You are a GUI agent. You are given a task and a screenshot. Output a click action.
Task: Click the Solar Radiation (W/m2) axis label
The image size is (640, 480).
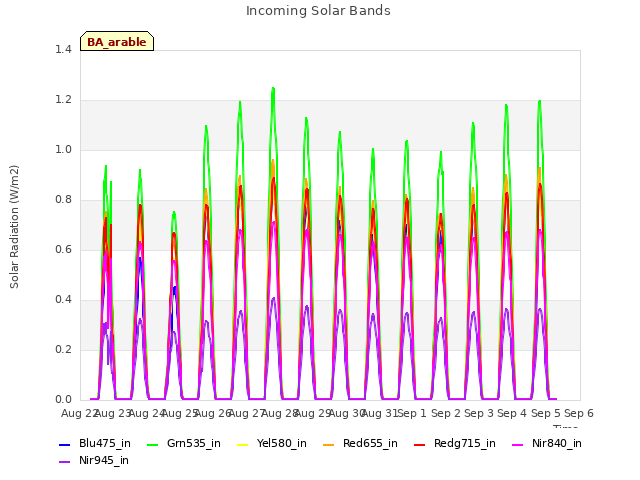click(14, 227)
